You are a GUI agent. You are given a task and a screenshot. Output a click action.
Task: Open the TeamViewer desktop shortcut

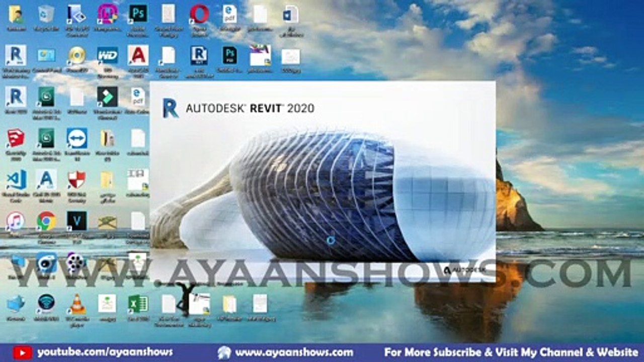77,138
